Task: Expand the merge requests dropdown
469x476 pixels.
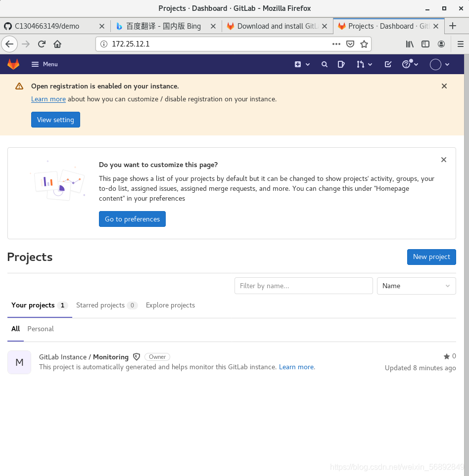Action: 364,64
